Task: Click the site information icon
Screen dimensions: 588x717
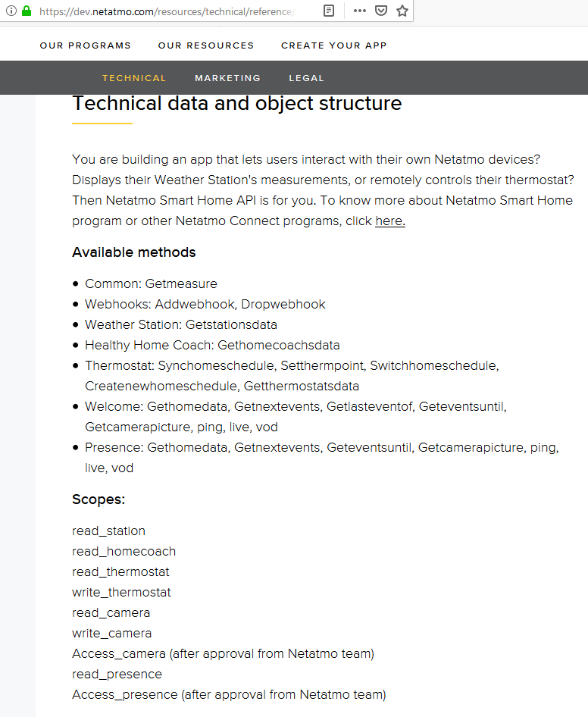Action: pyautogui.click(x=11, y=11)
